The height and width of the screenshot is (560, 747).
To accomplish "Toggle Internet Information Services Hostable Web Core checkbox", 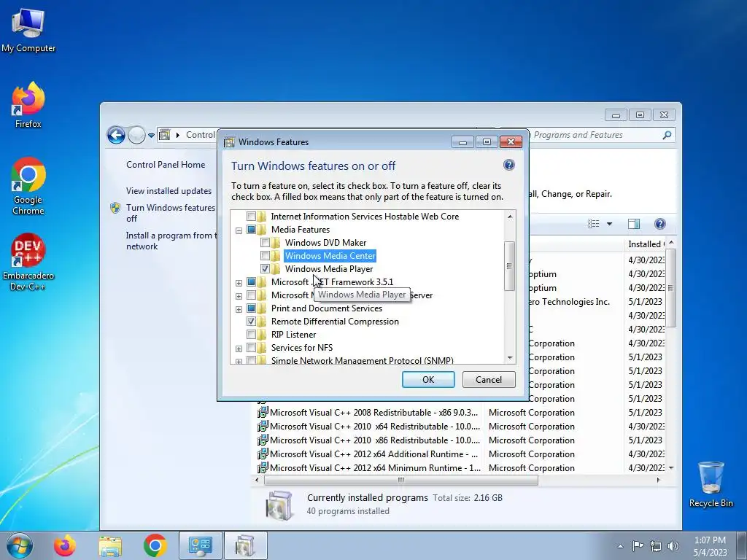I will 251,216.
